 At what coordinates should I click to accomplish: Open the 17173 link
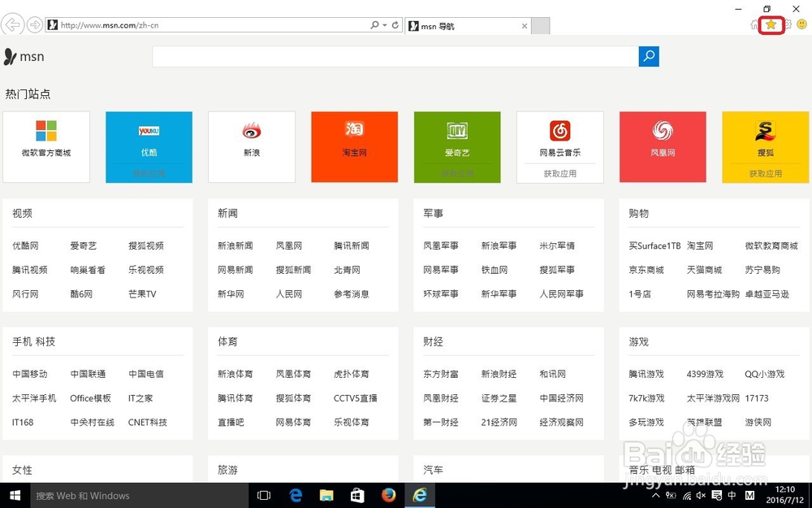[757, 398]
